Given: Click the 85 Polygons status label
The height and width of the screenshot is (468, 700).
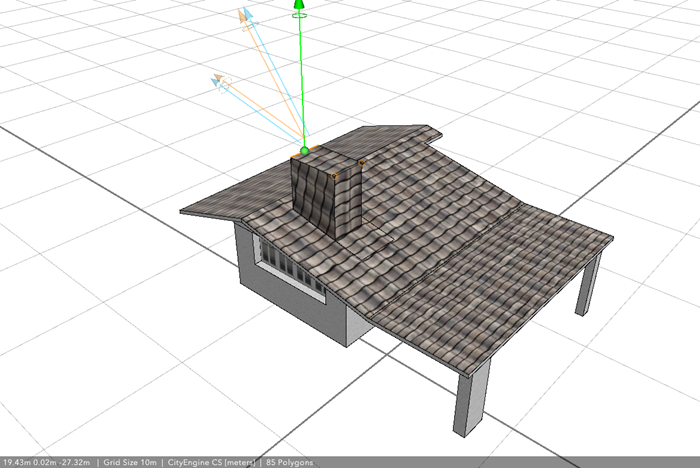Looking at the screenshot, I should [290, 462].
